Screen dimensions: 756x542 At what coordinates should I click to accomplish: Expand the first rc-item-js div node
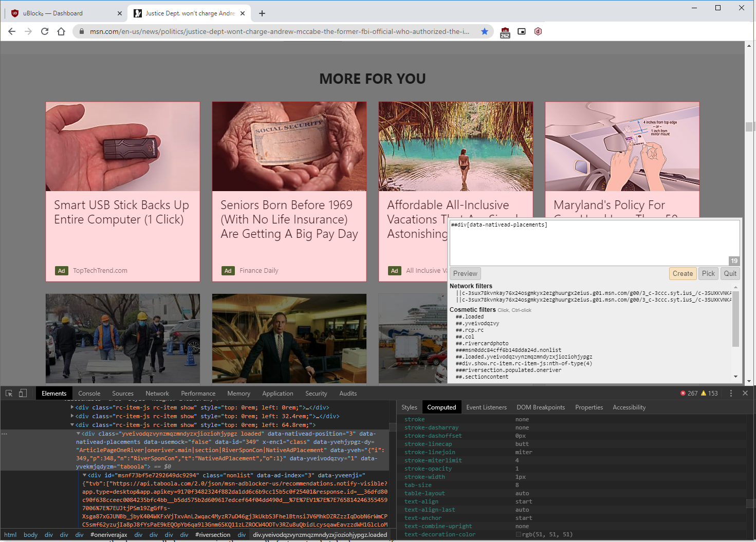coord(73,407)
